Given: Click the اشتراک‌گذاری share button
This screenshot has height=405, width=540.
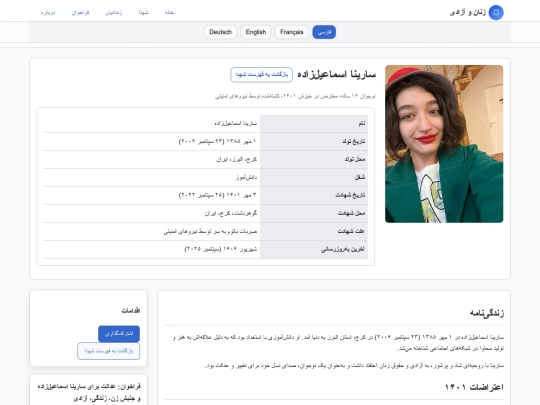Looking at the screenshot, I should pyautogui.click(x=119, y=334).
